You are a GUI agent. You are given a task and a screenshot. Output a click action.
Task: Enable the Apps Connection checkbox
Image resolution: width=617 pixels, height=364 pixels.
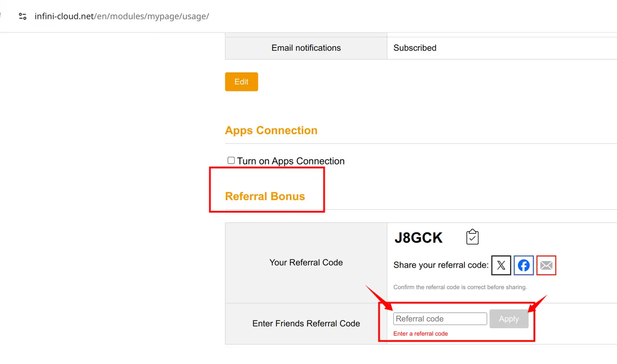click(231, 161)
